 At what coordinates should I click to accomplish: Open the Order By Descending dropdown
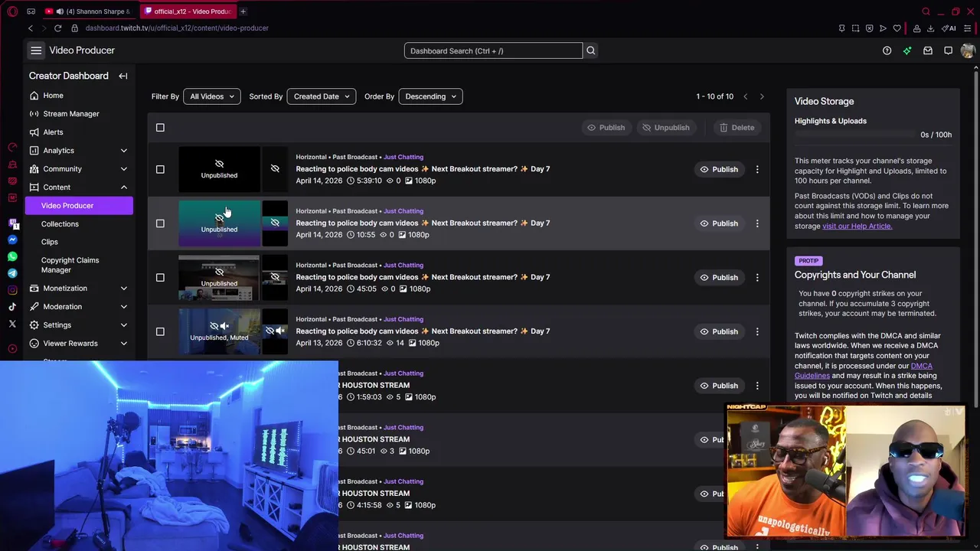pos(430,96)
